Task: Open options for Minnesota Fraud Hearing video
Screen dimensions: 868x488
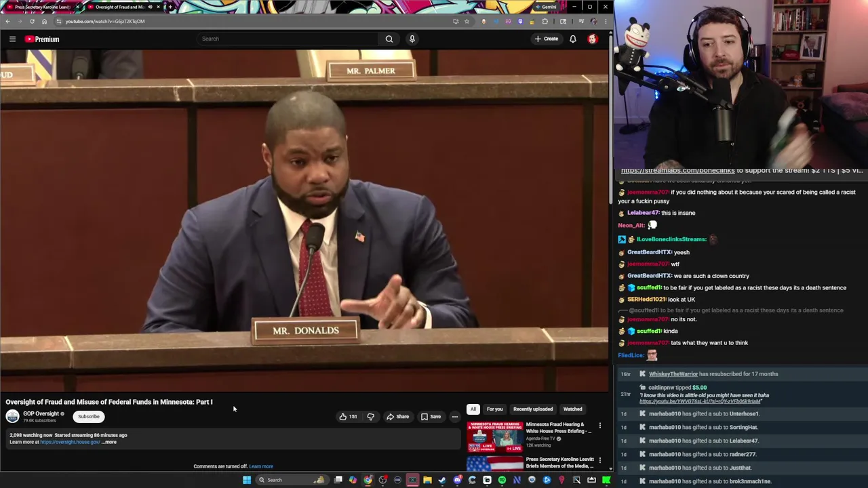Action: (599, 425)
